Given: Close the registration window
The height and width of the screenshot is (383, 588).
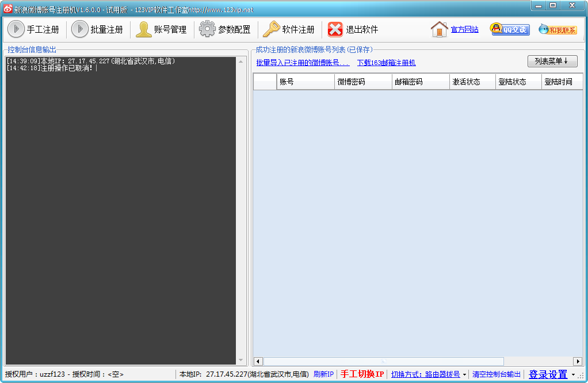Looking at the screenshot, I should [x=572, y=6].
